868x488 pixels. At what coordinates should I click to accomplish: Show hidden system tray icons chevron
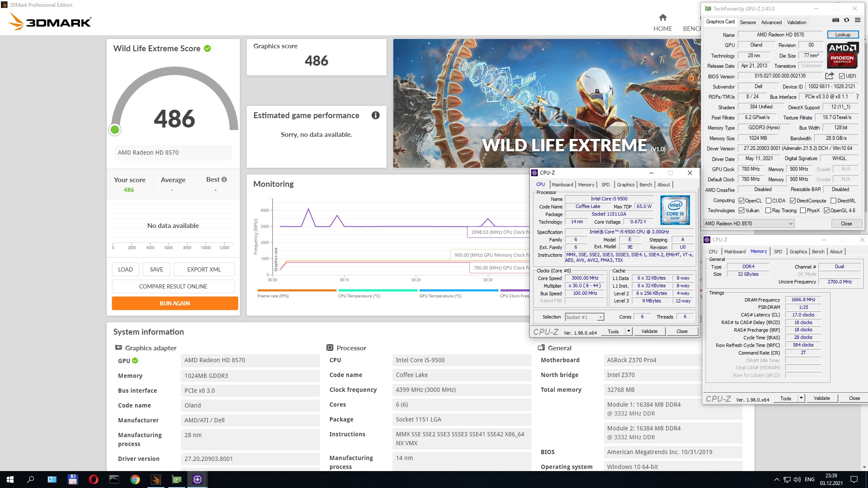click(x=776, y=480)
